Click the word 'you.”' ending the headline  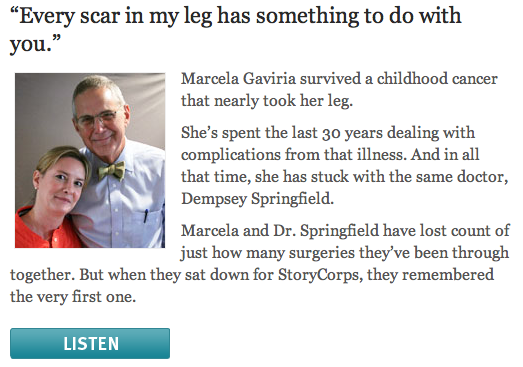[x=35, y=44]
